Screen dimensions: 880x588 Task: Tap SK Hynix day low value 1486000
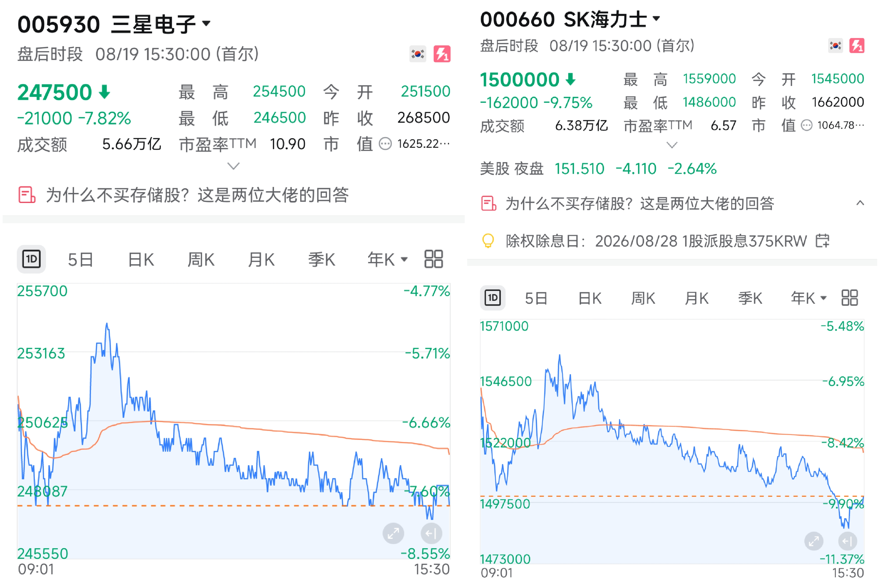click(x=709, y=102)
